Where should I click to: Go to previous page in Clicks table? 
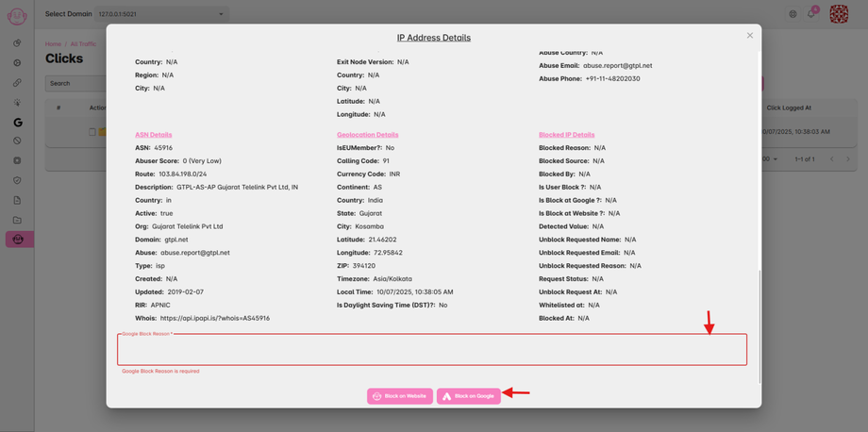[x=831, y=159]
